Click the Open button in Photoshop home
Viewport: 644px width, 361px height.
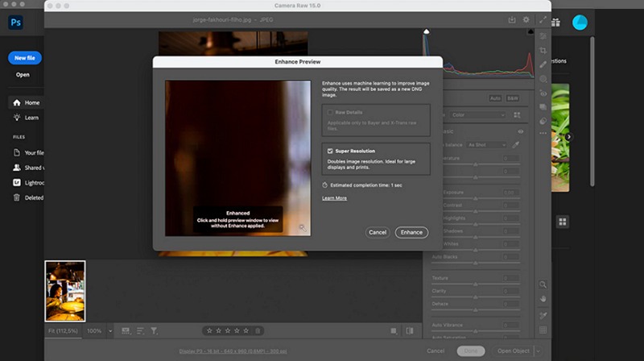pos(23,75)
